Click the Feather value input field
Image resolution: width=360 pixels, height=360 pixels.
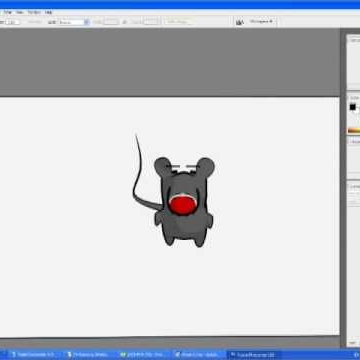[x=12, y=22]
